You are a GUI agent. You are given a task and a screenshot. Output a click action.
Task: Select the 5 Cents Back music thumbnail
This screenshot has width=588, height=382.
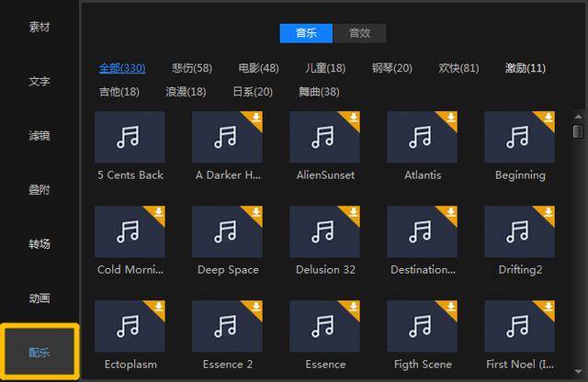[130, 137]
